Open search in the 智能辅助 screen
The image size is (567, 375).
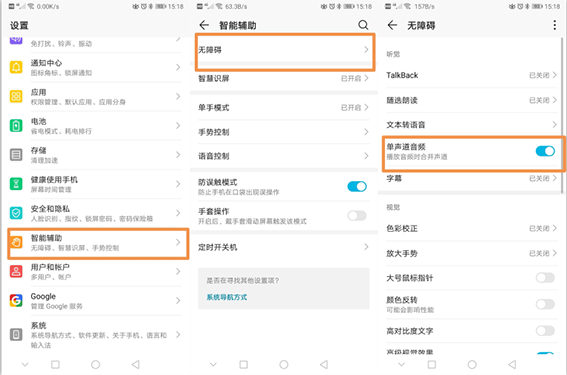coord(363,25)
